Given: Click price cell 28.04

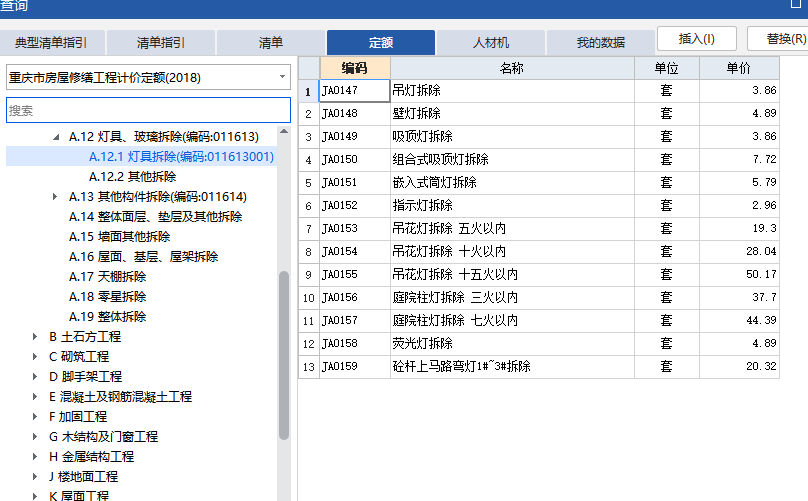Looking at the screenshot, I should pyautogui.click(x=739, y=252).
